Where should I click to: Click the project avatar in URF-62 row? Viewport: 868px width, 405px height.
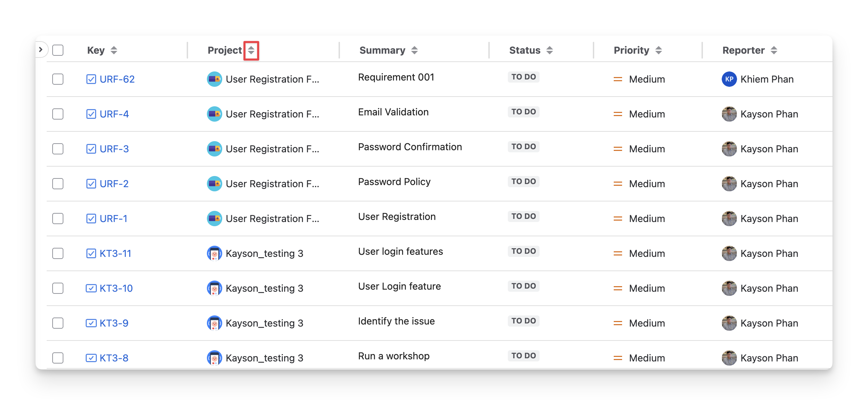pyautogui.click(x=214, y=79)
